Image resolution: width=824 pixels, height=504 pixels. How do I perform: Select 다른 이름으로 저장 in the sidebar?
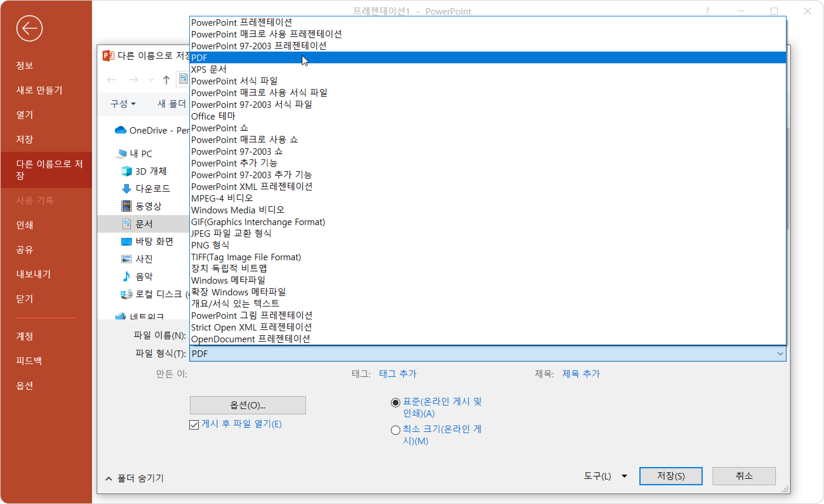pos(47,170)
